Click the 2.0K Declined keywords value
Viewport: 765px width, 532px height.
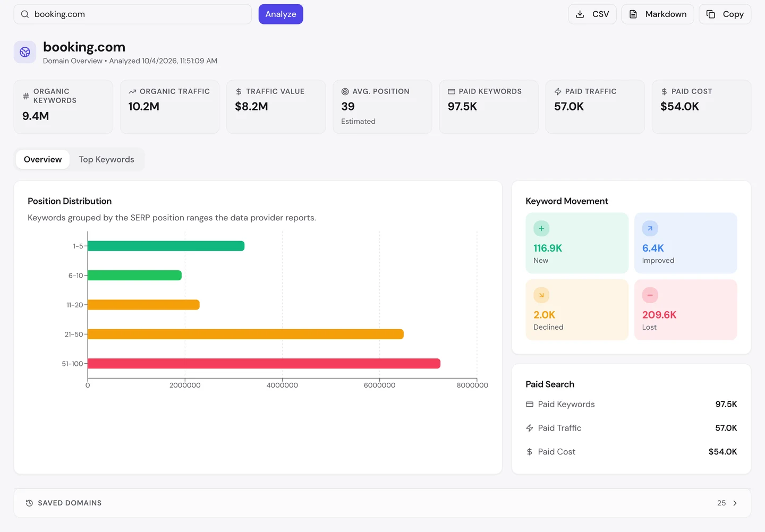point(544,315)
